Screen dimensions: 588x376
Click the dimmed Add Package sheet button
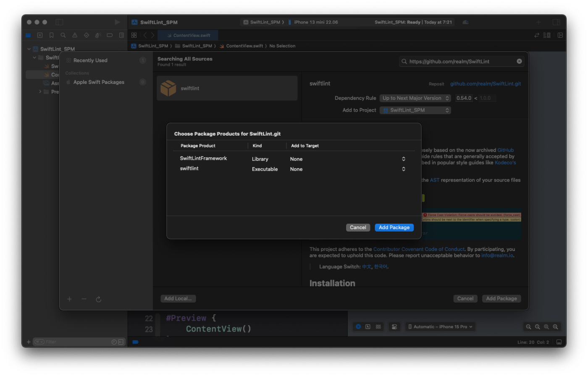pos(501,299)
